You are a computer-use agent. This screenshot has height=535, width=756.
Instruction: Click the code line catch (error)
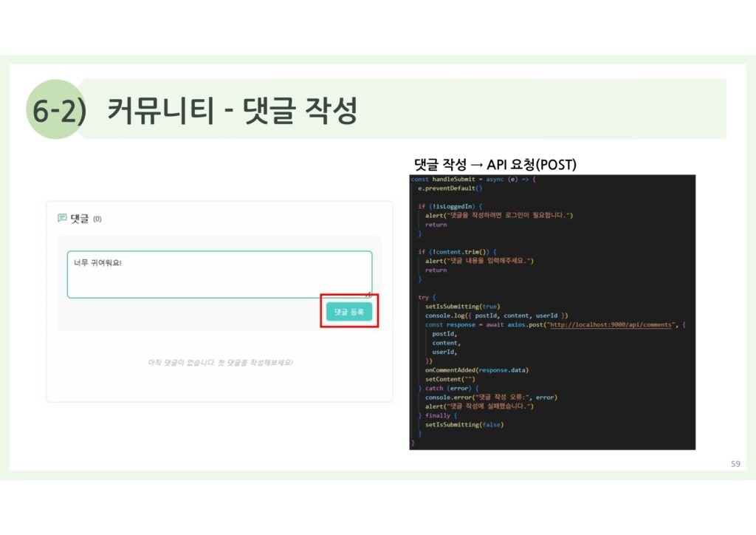click(x=448, y=389)
